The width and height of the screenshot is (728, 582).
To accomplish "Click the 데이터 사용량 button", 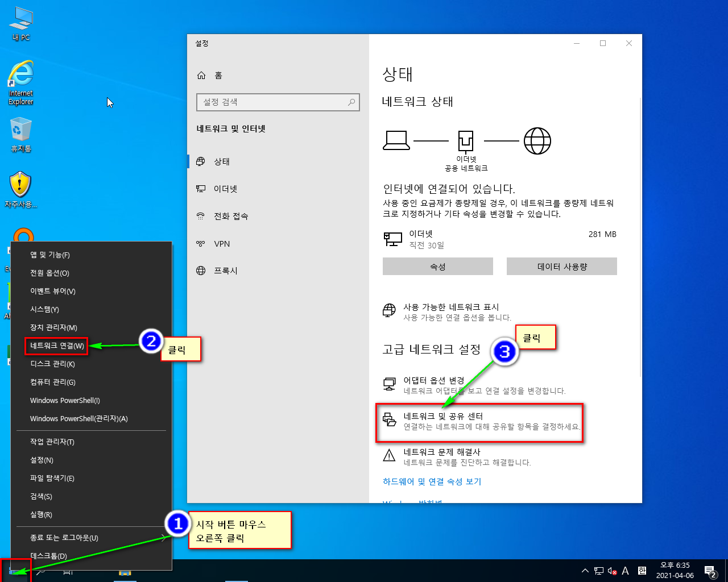I will [561, 267].
